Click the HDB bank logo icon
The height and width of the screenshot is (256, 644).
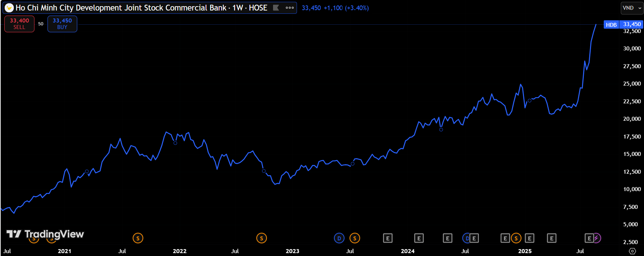click(x=9, y=8)
